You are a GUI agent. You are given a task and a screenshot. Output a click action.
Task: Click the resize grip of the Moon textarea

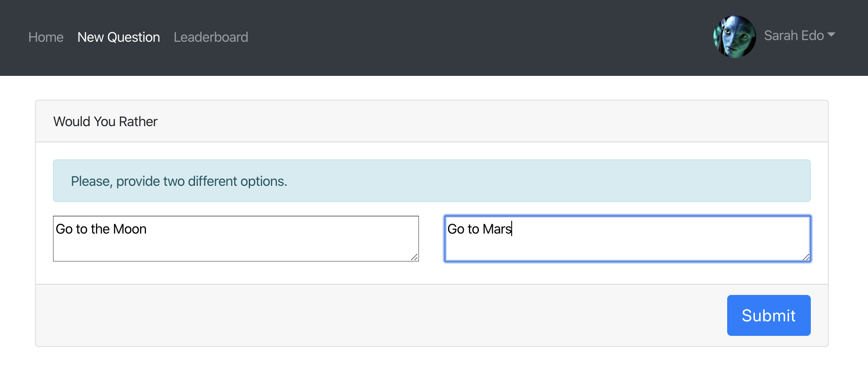(414, 257)
